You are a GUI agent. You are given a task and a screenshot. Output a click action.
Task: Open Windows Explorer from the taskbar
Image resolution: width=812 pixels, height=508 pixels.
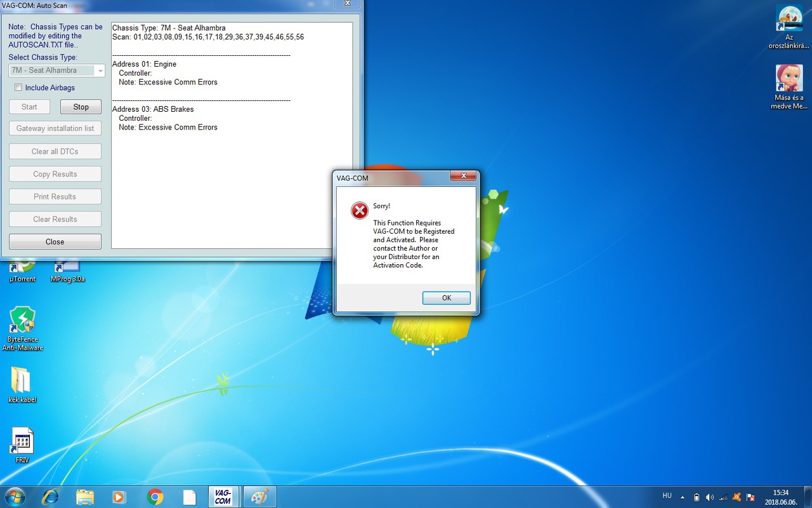click(85, 497)
